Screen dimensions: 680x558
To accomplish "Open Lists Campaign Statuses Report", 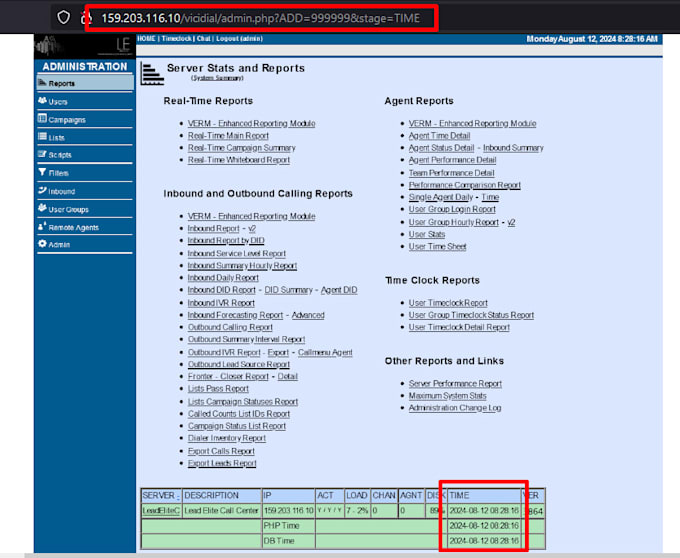I will click(x=243, y=402).
